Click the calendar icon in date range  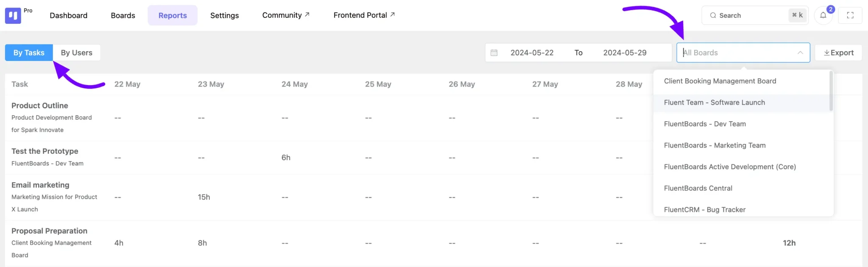494,53
